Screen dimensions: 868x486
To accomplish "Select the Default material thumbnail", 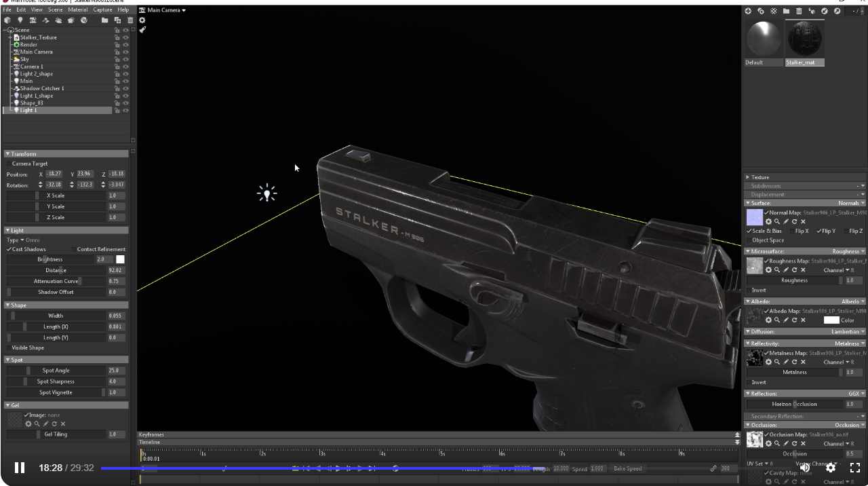I will tap(764, 39).
